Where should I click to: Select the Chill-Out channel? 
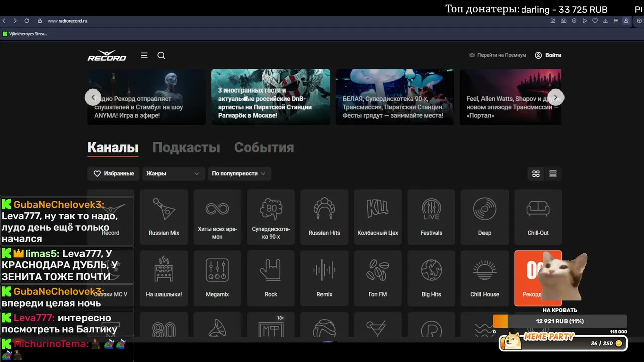538,217
